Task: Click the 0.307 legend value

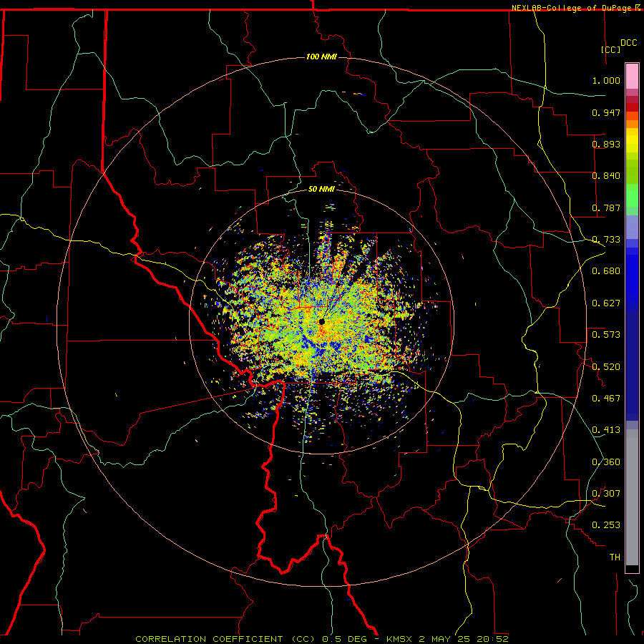Action: tap(606, 494)
